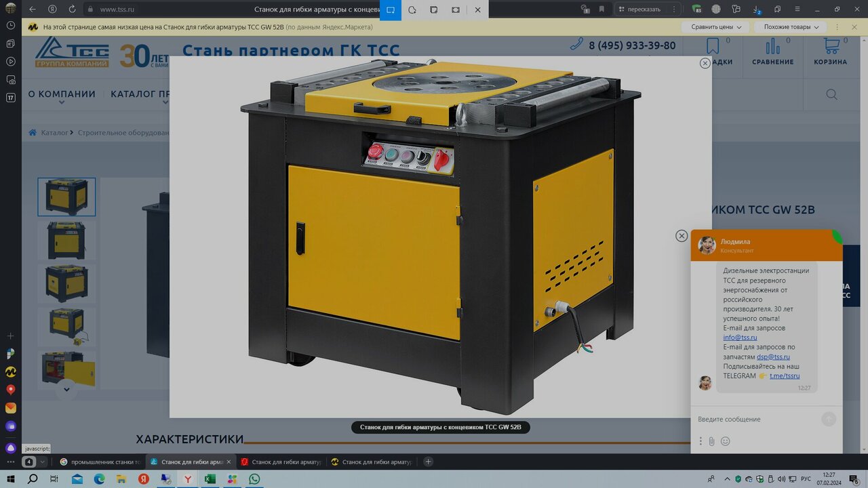This screenshot has width=868, height=488.
Task: Select the freeform snip mode icon
Action: point(412,9)
